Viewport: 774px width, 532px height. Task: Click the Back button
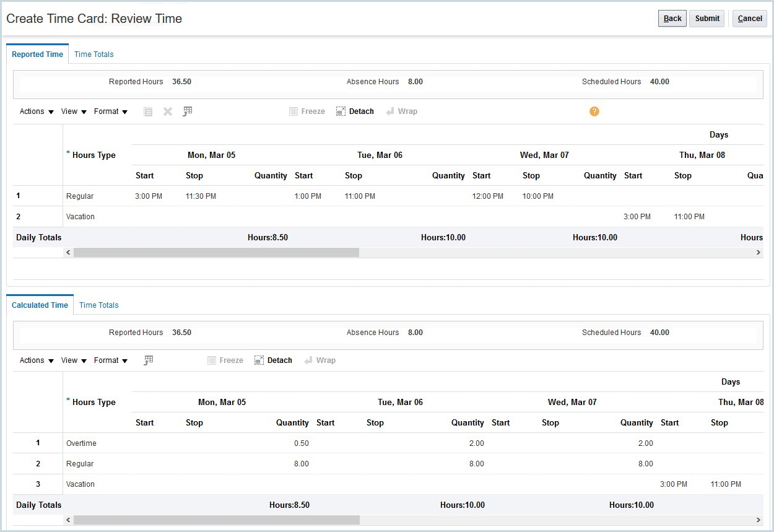672,18
